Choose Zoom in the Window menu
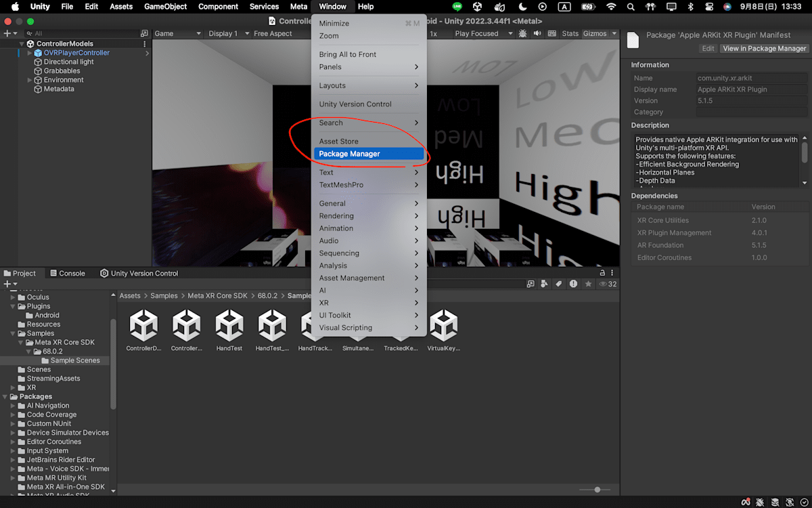This screenshot has height=508, width=812. [369, 36]
